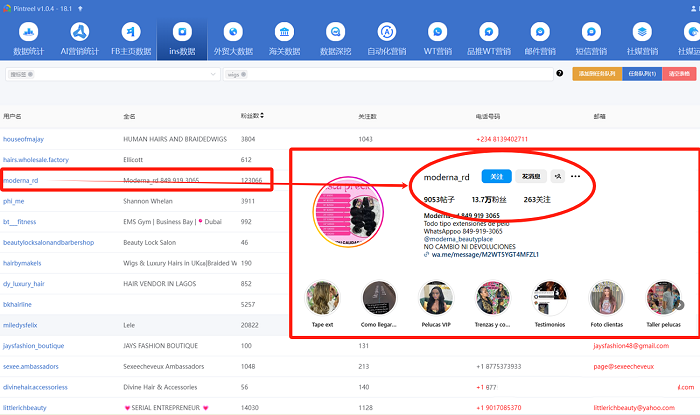Image resolution: width=700 pixels, height=415 pixels.
Task: Click the 任务队列(1) button
Action: point(642,74)
